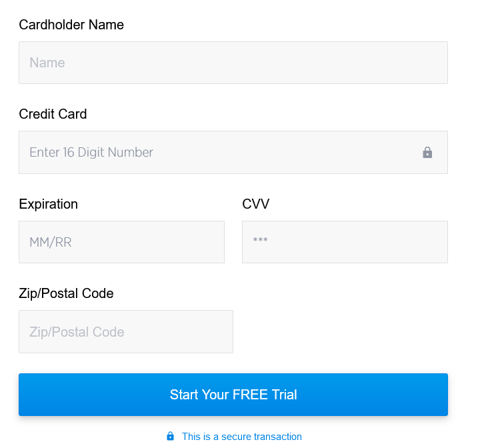
Task: Click the "Credit Card" label text
Action: pyautogui.click(x=53, y=114)
